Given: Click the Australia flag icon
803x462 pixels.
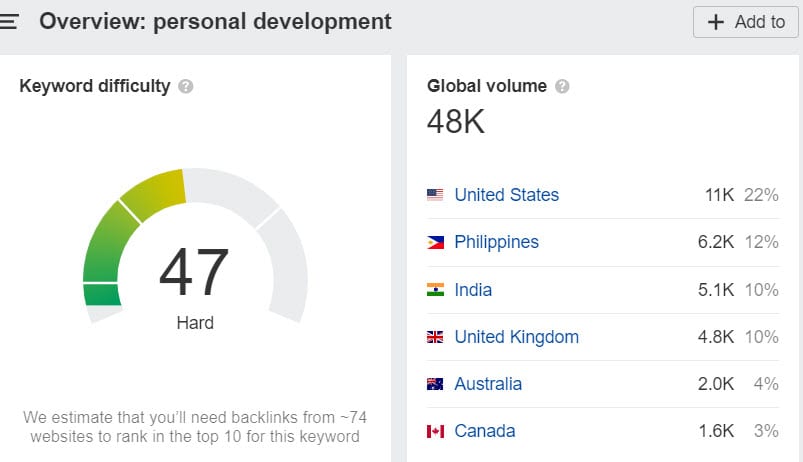Looking at the screenshot, I should tap(435, 384).
